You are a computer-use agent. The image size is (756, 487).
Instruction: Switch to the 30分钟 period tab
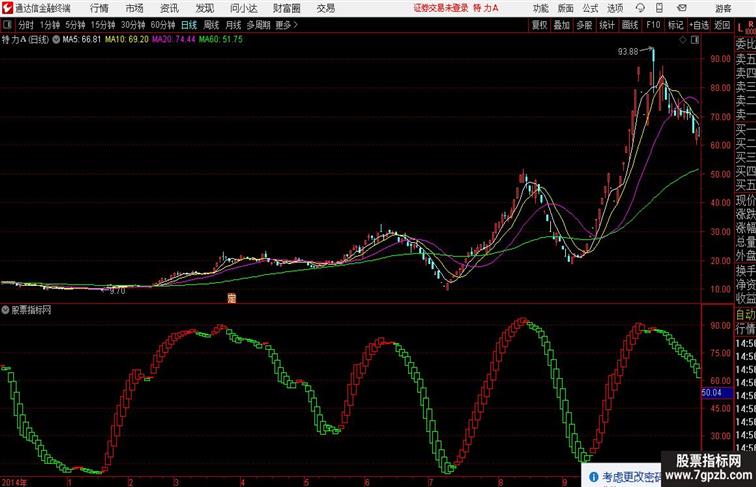[x=133, y=25]
